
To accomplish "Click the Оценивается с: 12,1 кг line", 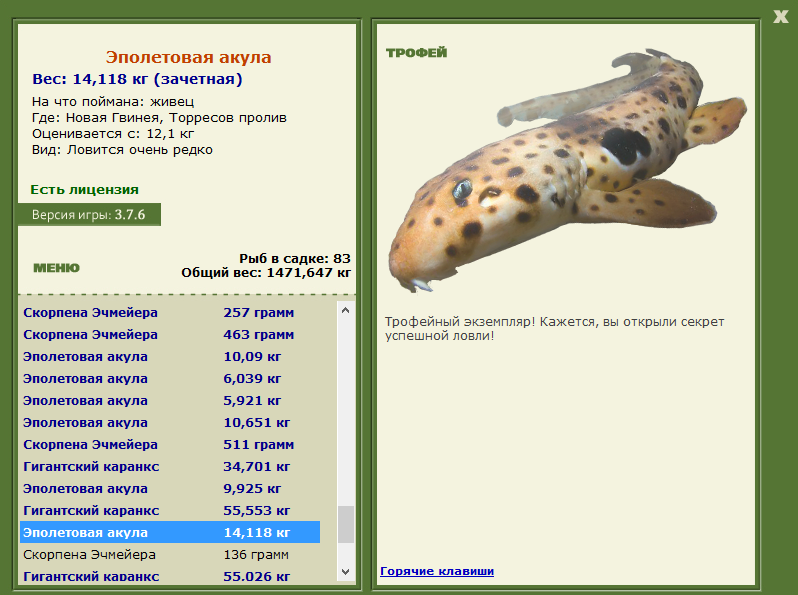I will (x=113, y=134).
